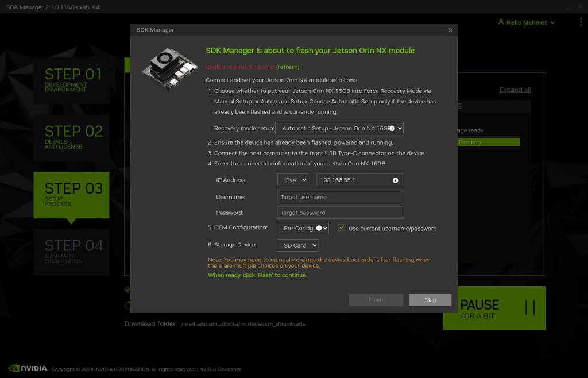This screenshot has width=588, height=378.
Task: Click Expand all in the background window
Action: point(515,90)
